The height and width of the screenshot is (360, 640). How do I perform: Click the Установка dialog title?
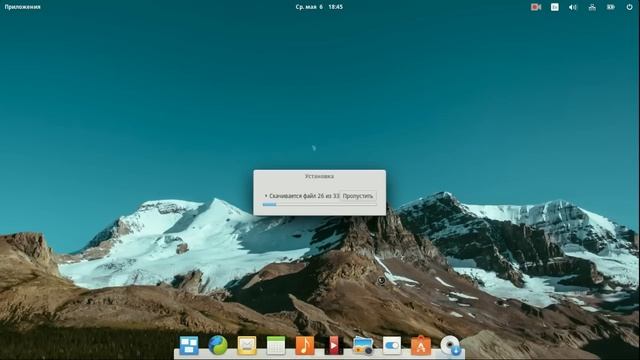click(319, 176)
